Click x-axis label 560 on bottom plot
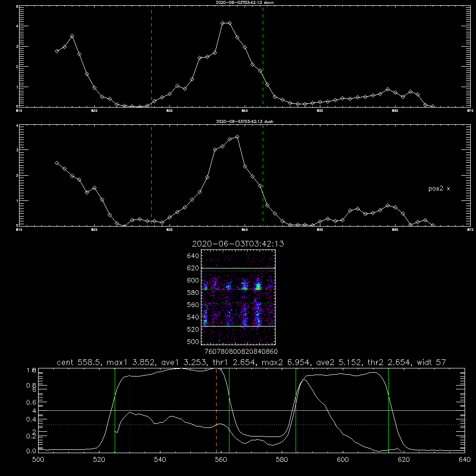The height and width of the screenshot is (476, 476). [221, 460]
